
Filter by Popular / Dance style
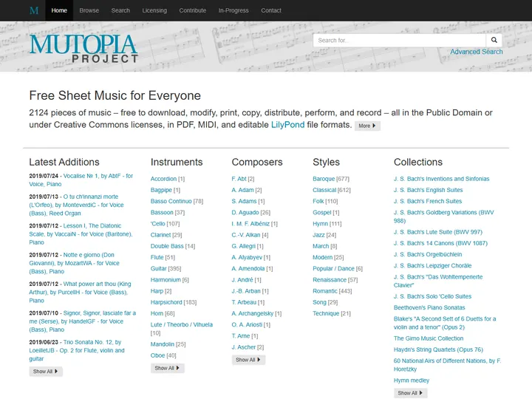pyautogui.click(x=333, y=268)
